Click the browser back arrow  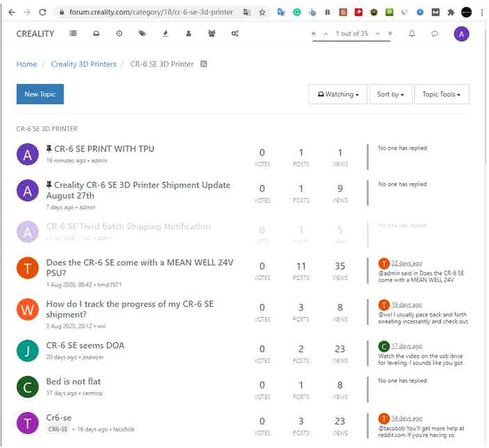coord(12,12)
